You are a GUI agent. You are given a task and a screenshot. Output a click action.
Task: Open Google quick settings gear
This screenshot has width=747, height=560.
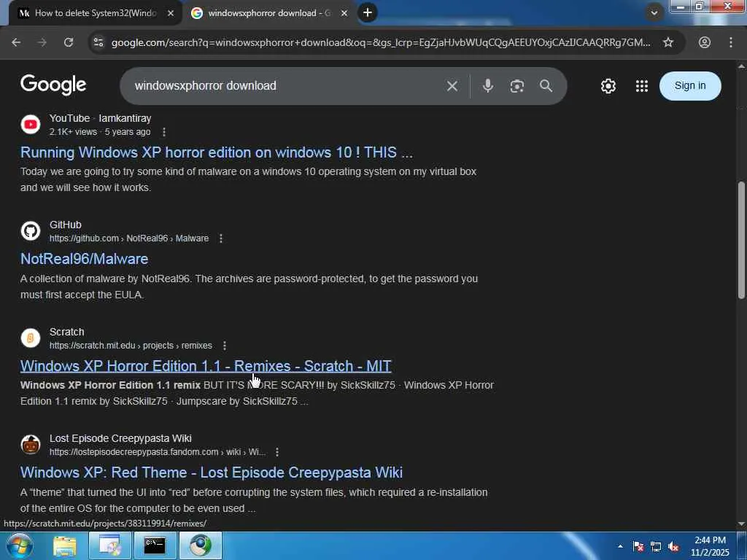608,86
